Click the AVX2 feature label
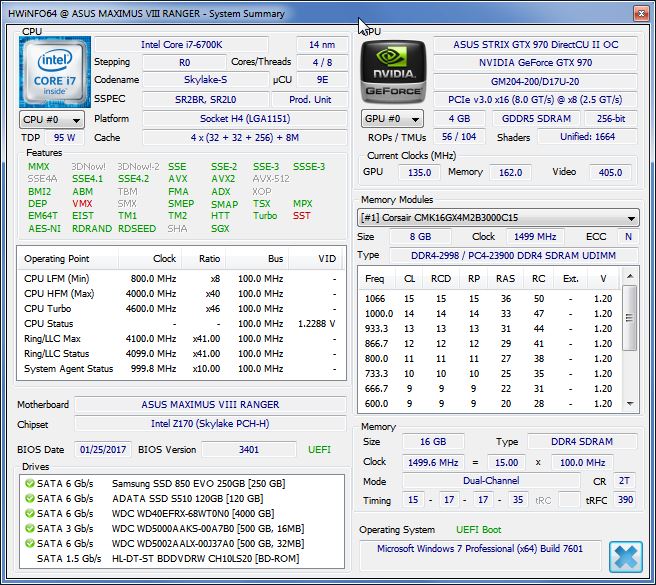The height and width of the screenshot is (585, 656). tap(223, 179)
